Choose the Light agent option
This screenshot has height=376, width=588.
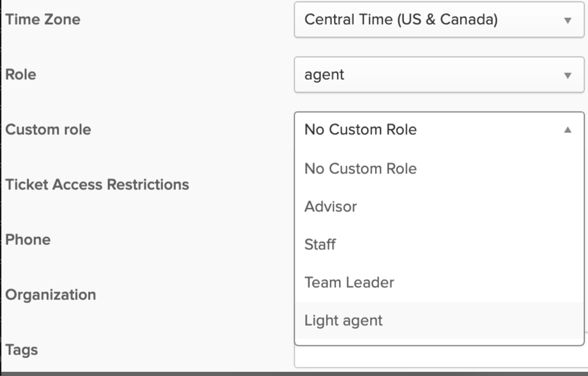pyautogui.click(x=343, y=321)
